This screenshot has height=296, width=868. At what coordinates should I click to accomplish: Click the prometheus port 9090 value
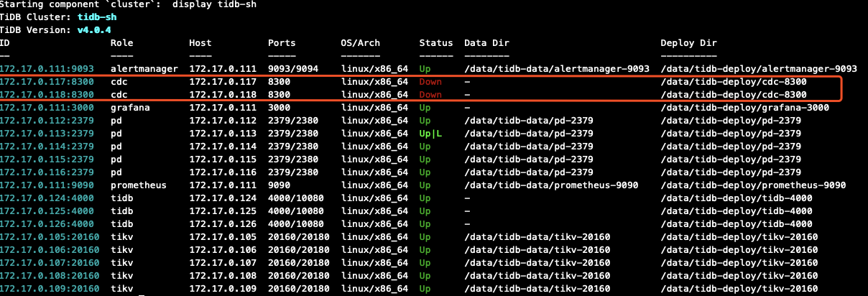coord(280,185)
